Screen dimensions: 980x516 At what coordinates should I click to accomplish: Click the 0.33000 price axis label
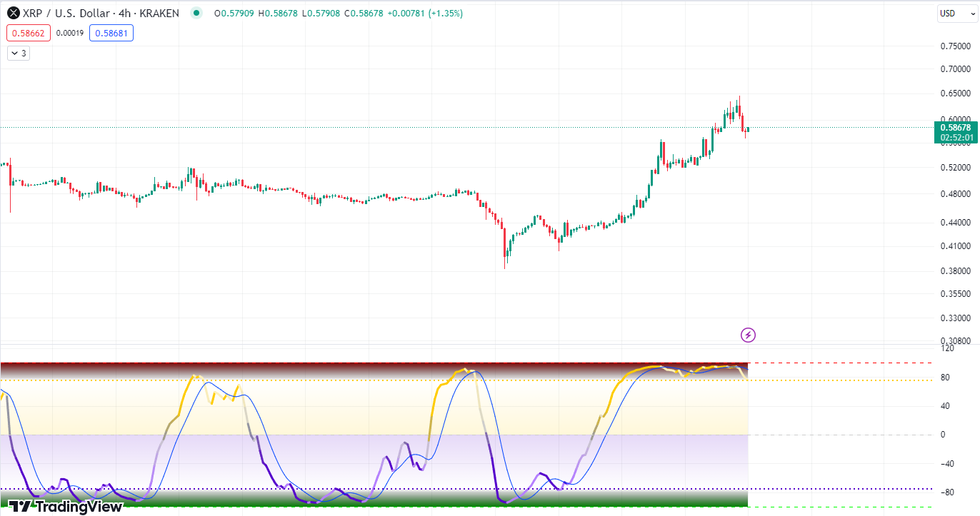point(956,318)
